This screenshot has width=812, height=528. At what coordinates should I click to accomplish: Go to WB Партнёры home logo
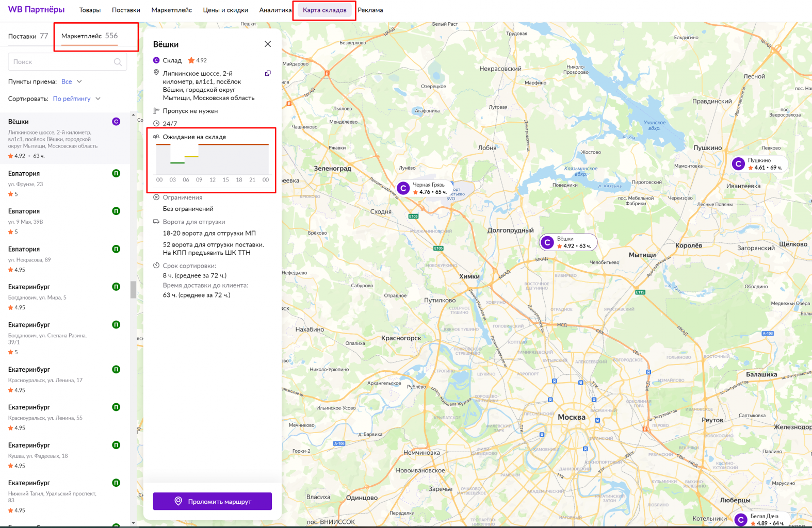point(36,9)
